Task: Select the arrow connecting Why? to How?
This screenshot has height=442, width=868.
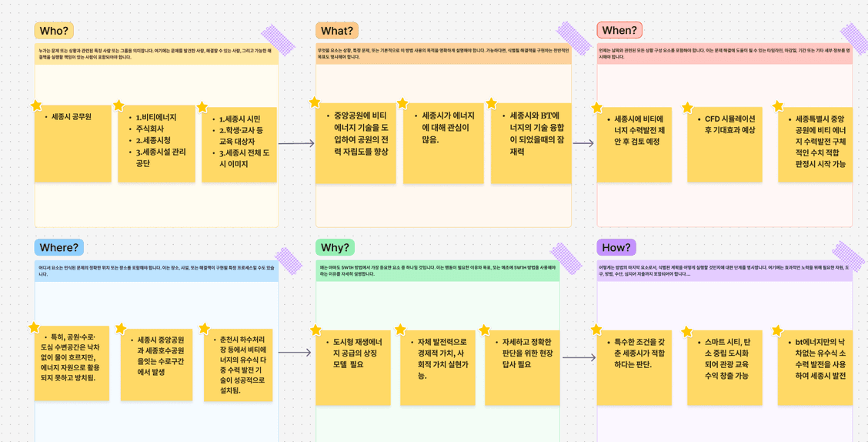Action: coord(579,357)
